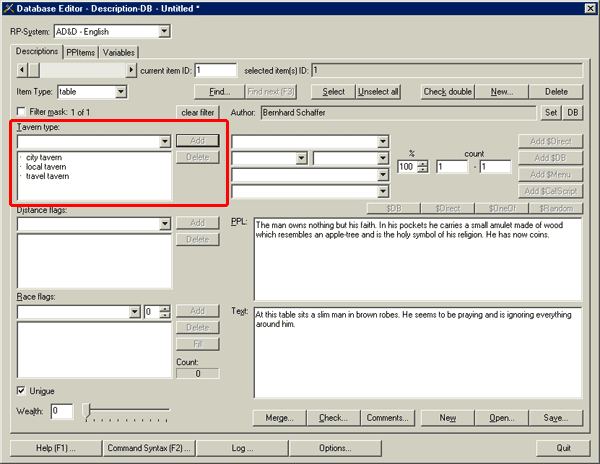Select 'city tavern' in the list
Viewport: 600px width, 464px height.
pyautogui.click(x=46, y=158)
